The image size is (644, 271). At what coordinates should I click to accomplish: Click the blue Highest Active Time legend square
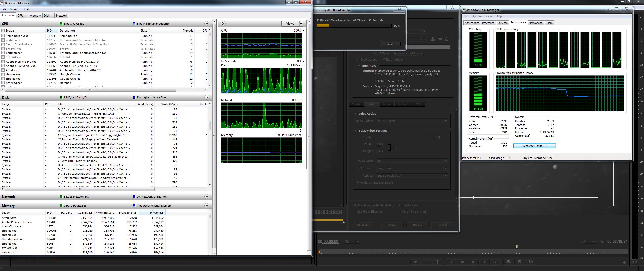(x=134, y=97)
